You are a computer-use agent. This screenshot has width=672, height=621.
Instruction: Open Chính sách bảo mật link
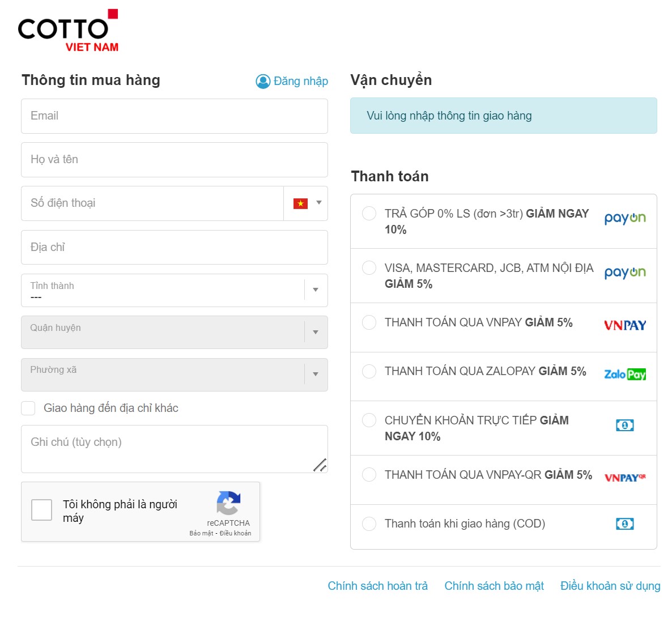pos(494,586)
